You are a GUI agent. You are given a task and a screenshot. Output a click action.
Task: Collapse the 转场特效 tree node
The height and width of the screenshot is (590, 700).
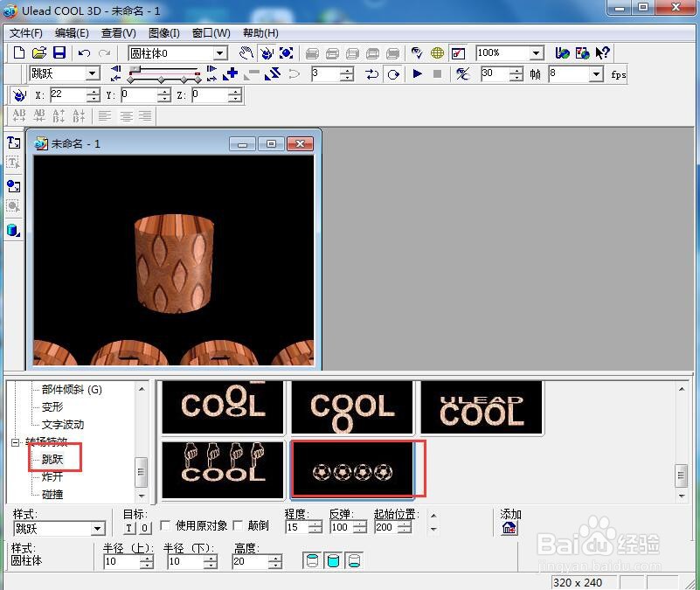coord(16,442)
